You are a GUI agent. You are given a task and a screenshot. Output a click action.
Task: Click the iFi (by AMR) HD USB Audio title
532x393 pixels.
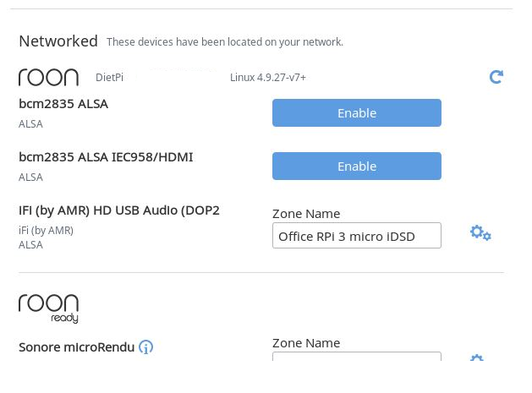119,210
